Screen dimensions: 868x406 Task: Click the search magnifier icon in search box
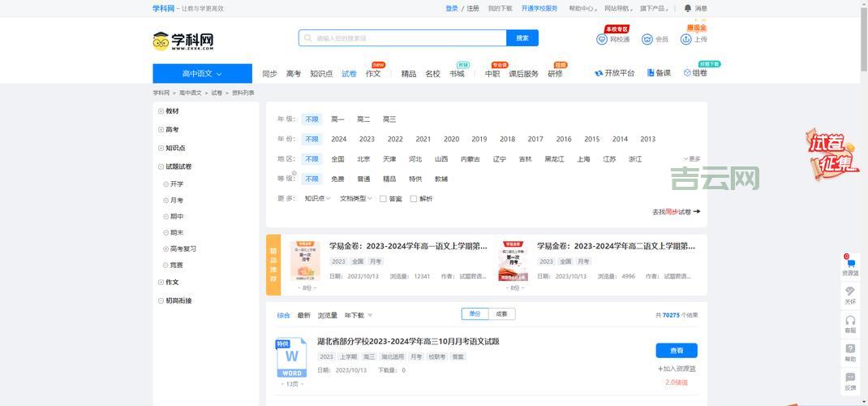[x=307, y=38]
